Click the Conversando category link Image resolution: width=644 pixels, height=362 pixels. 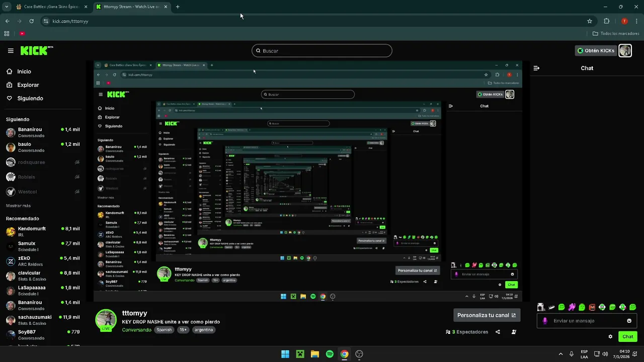pyautogui.click(x=136, y=330)
